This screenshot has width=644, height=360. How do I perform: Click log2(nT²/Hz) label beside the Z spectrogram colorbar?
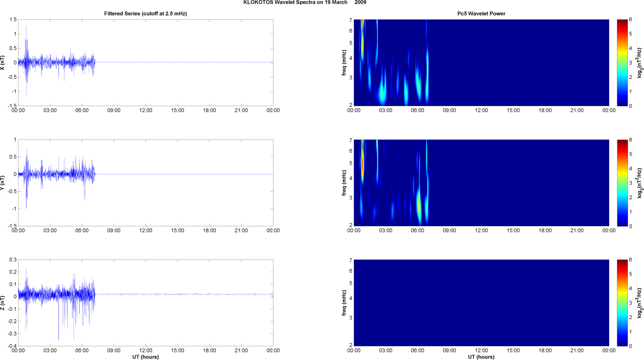pos(640,303)
